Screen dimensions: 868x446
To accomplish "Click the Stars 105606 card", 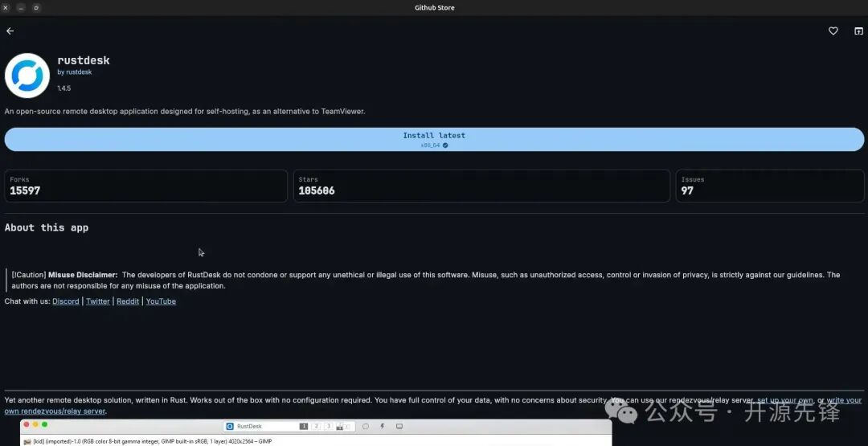I will (x=481, y=186).
